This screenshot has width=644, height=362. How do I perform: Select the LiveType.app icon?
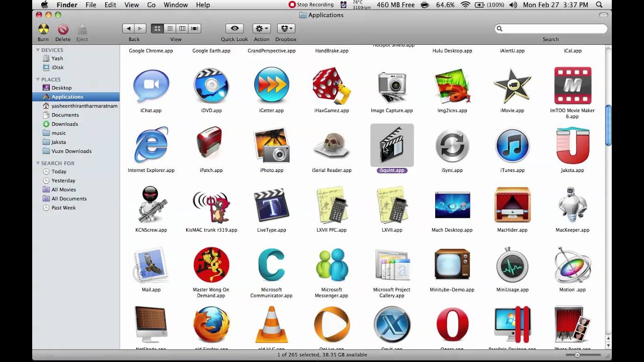pyautogui.click(x=272, y=205)
